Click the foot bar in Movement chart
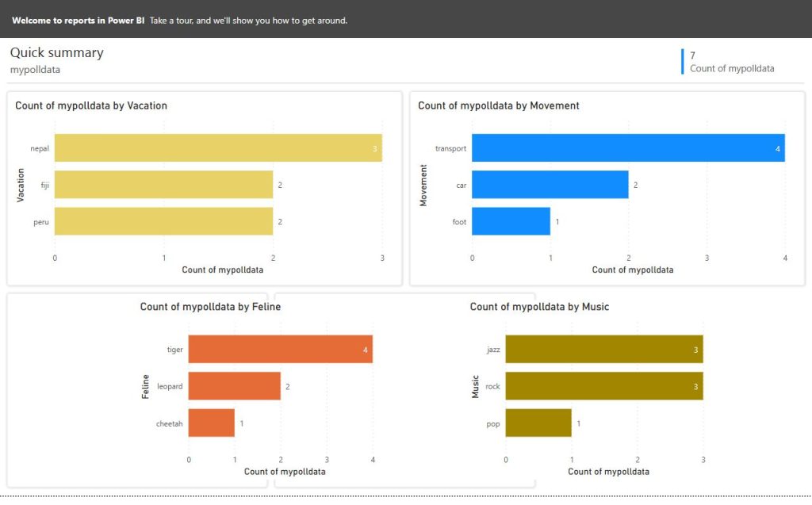 (x=511, y=222)
